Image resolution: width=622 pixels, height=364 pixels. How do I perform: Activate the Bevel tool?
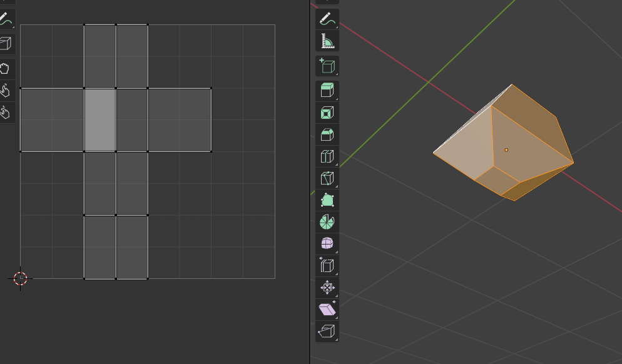click(x=327, y=134)
